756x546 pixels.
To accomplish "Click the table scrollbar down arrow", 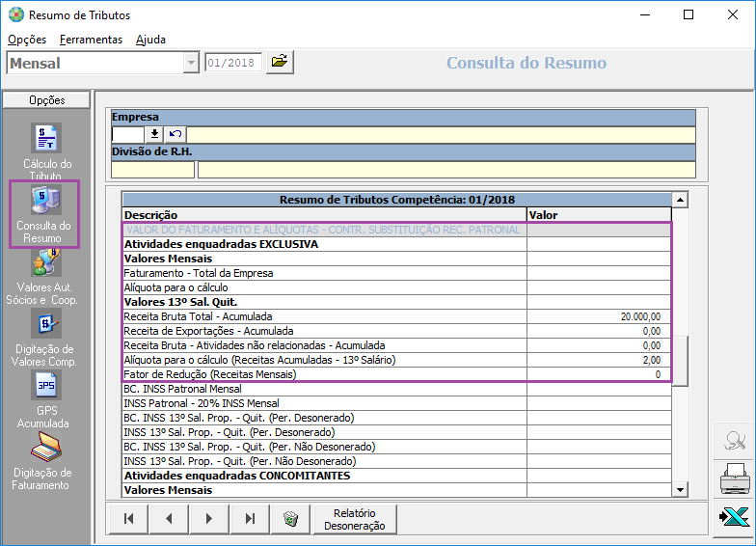I will pyautogui.click(x=680, y=490).
